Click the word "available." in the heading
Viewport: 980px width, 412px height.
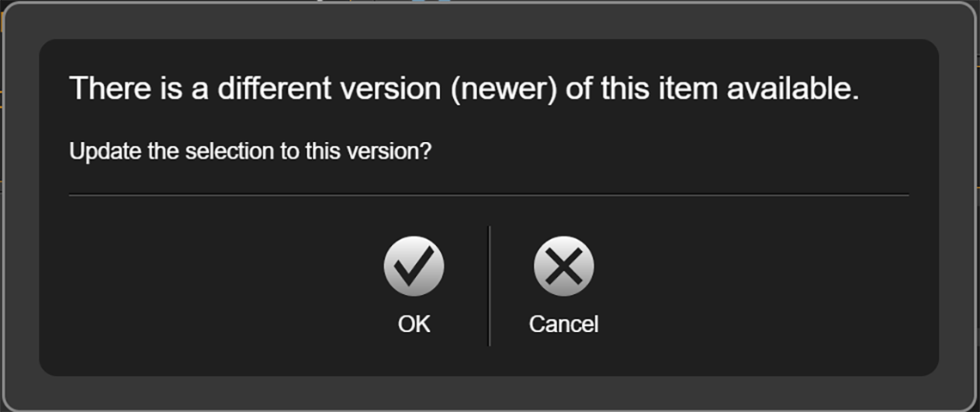793,89
